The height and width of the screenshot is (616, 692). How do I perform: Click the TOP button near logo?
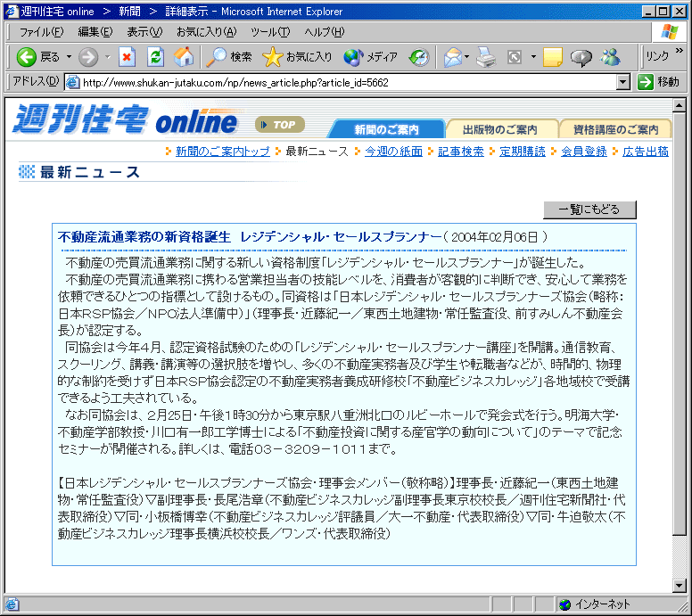coord(280,125)
